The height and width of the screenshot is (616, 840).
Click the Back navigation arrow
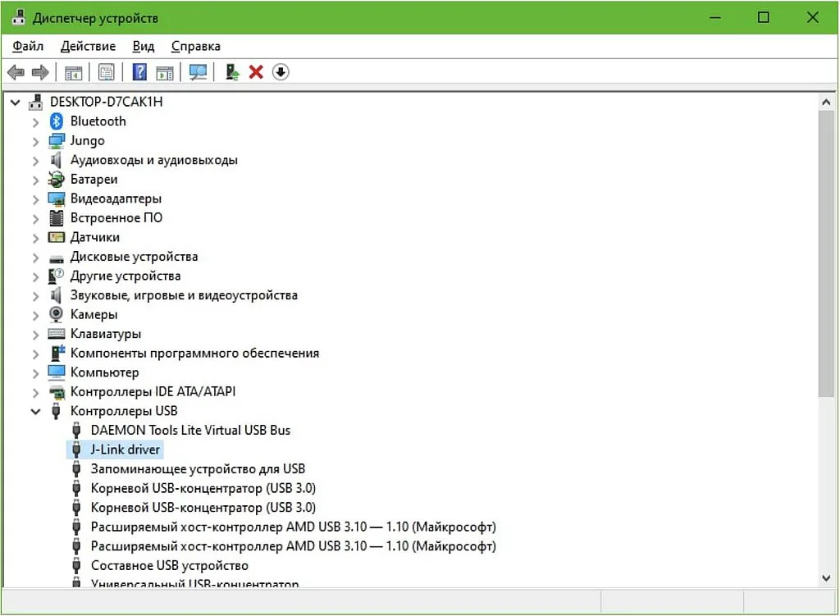click(x=15, y=72)
